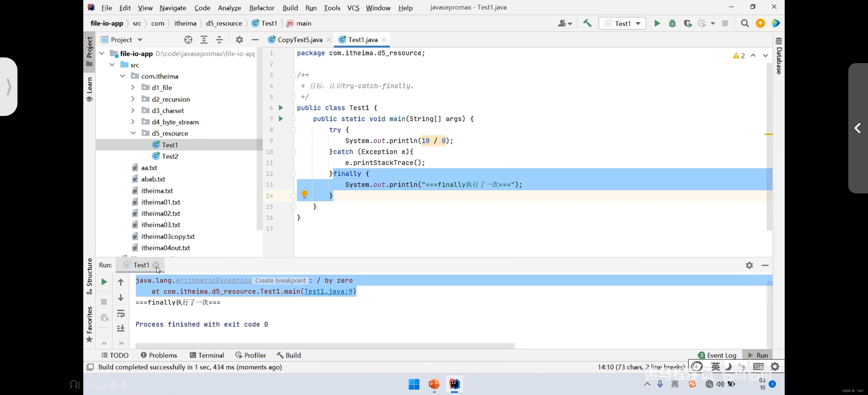
Task: Toggle the Project side tool window
Action: pos(89,52)
